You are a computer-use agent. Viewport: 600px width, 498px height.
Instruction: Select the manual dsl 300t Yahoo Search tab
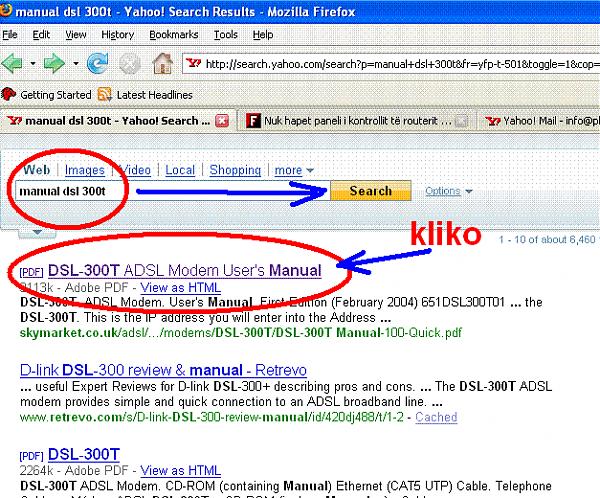click(x=116, y=121)
